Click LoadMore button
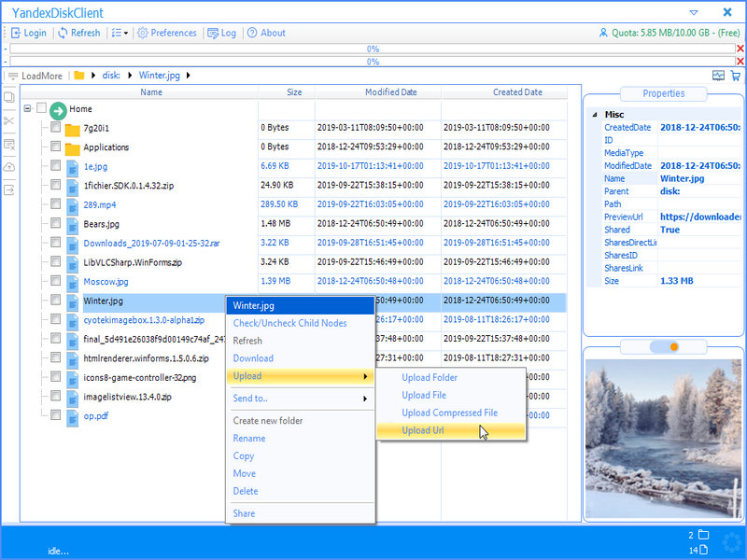Image resolution: width=747 pixels, height=560 pixels. (x=35, y=76)
